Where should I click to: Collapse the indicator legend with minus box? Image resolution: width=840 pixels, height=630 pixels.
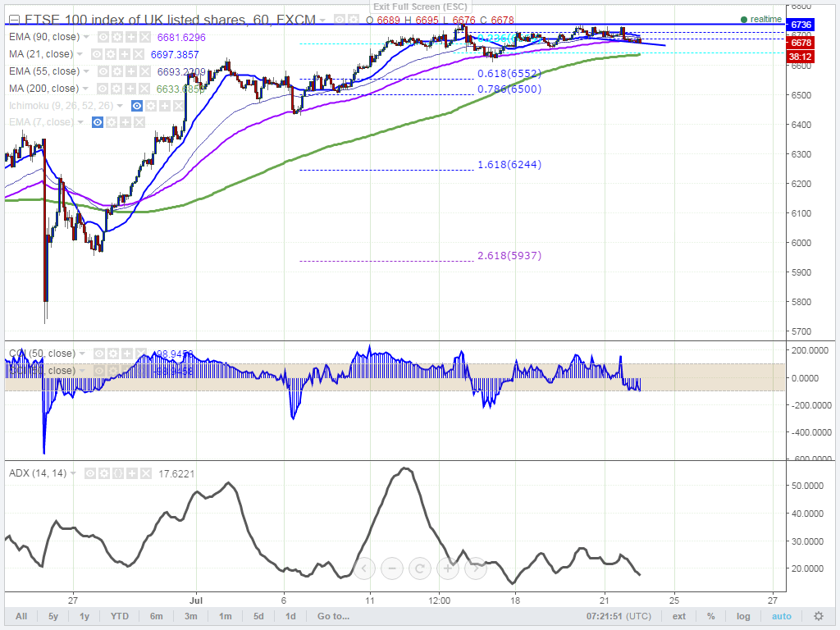(14, 21)
